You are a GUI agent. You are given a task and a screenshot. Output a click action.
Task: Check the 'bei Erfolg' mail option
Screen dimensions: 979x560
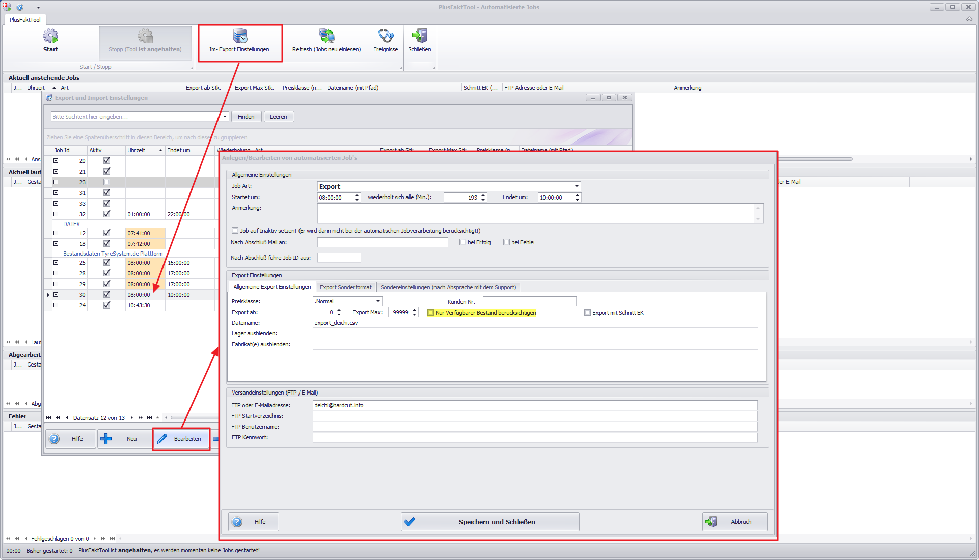click(x=463, y=242)
